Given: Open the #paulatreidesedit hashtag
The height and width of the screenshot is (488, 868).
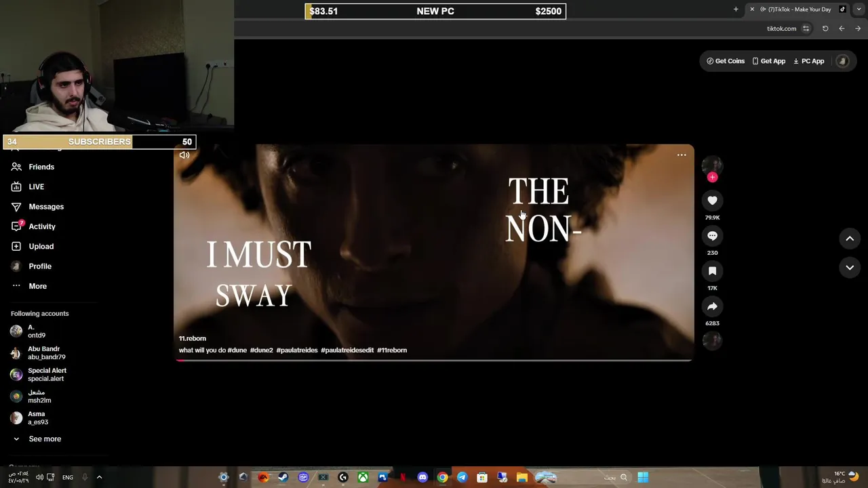Looking at the screenshot, I should pyautogui.click(x=347, y=350).
